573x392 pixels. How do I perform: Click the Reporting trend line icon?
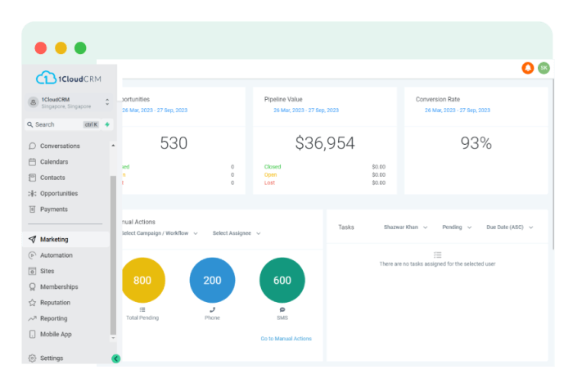32,318
